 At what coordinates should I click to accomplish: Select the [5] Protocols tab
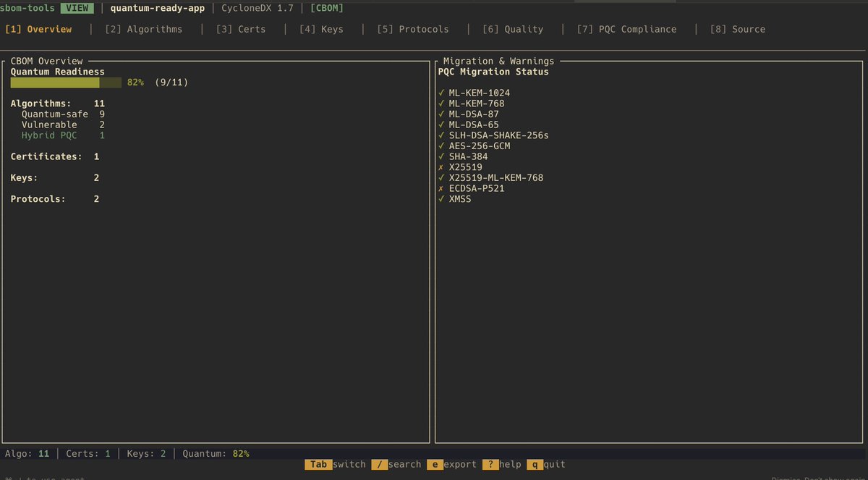(x=413, y=29)
